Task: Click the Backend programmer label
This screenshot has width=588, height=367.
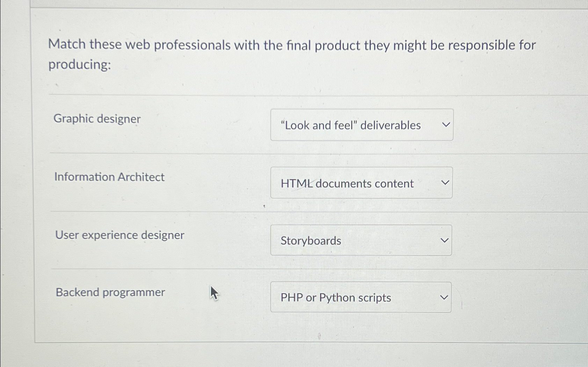Action: [110, 292]
